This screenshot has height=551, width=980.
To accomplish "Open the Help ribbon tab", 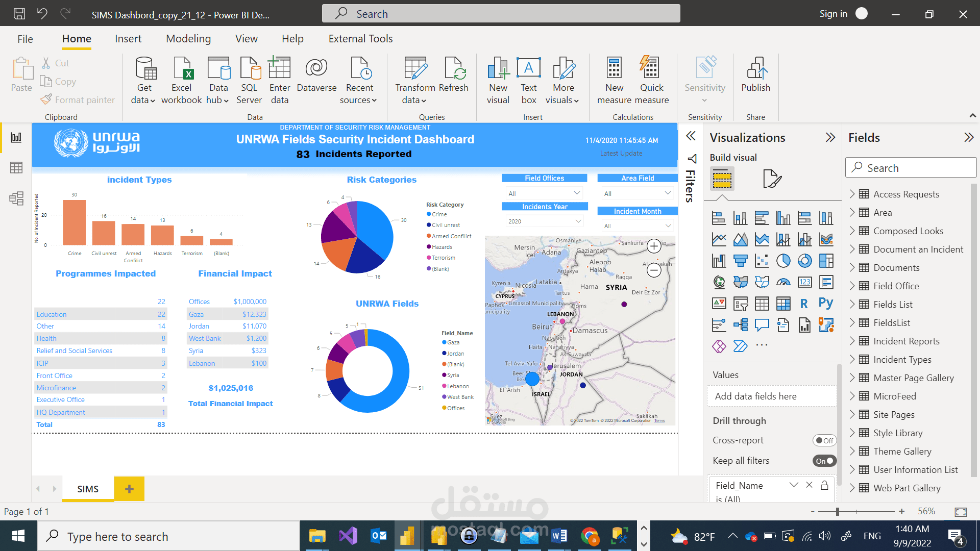I will (292, 39).
